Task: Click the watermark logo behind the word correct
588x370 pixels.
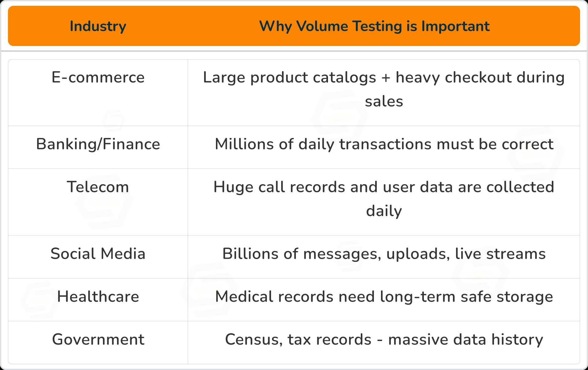Action: pyautogui.click(x=536, y=156)
